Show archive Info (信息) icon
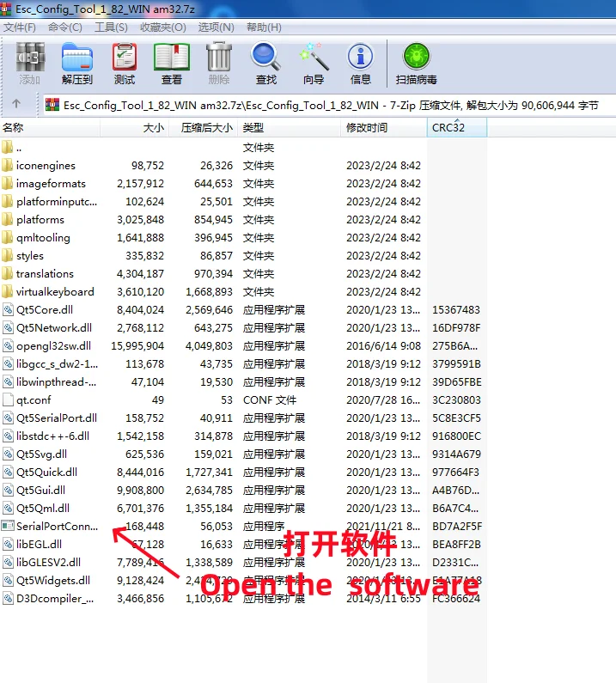The image size is (616, 683). click(360, 64)
